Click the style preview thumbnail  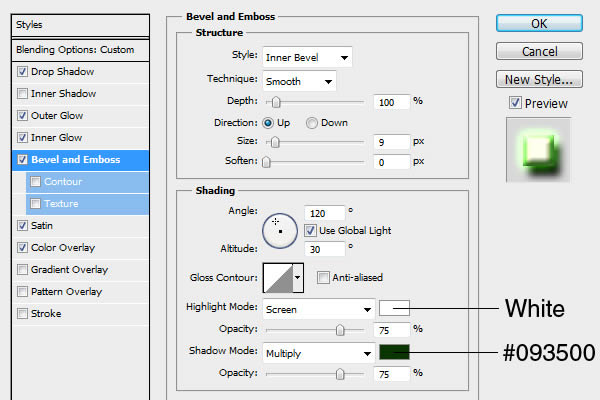pyautogui.click(x=539, y=148)
